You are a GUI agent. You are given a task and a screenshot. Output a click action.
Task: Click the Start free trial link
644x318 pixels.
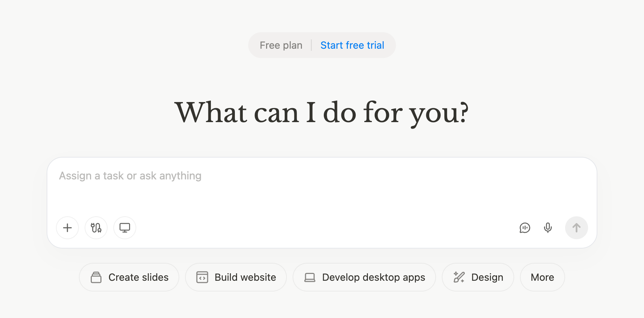[x=352, y=45]
